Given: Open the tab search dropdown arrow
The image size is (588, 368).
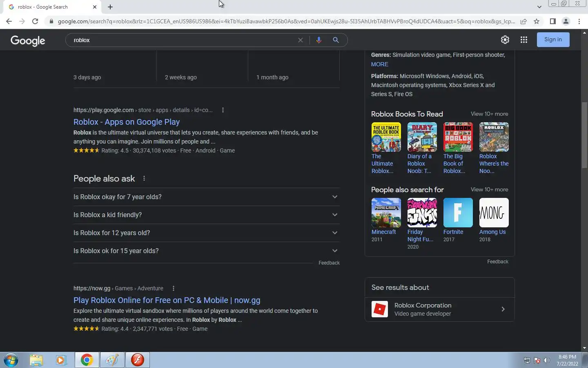Looking at the screenshot, I should point(539,7).
